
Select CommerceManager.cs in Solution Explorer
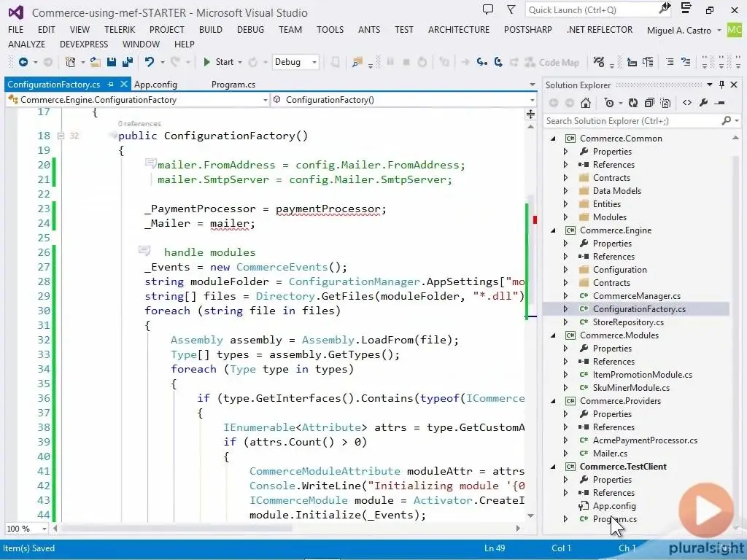(636, 296)
